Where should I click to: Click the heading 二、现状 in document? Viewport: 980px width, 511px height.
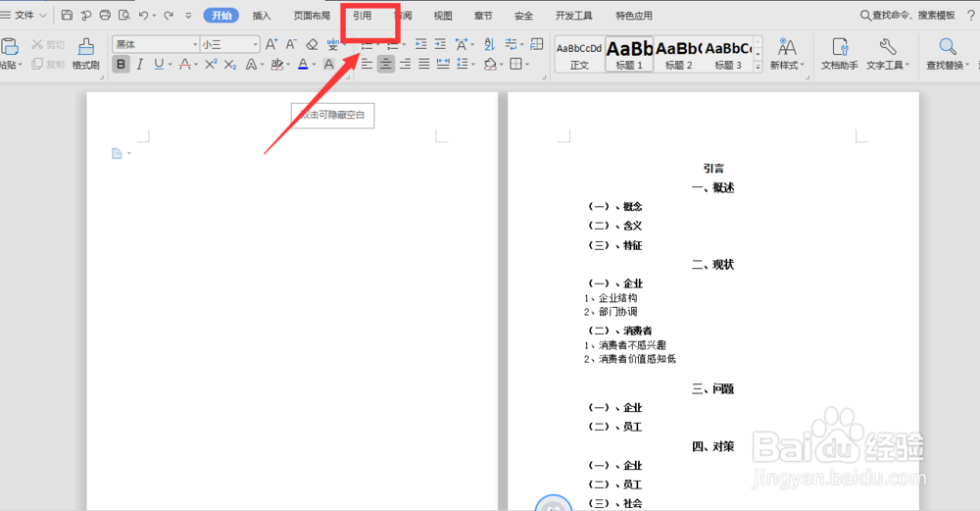click(x=712, y=265)
